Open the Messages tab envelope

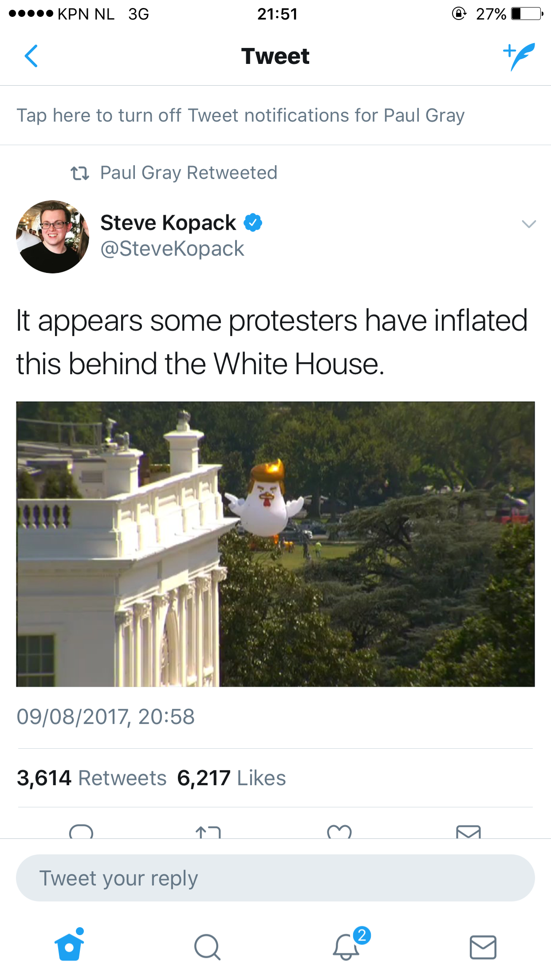pyautogui.click(x=483, y=947)
